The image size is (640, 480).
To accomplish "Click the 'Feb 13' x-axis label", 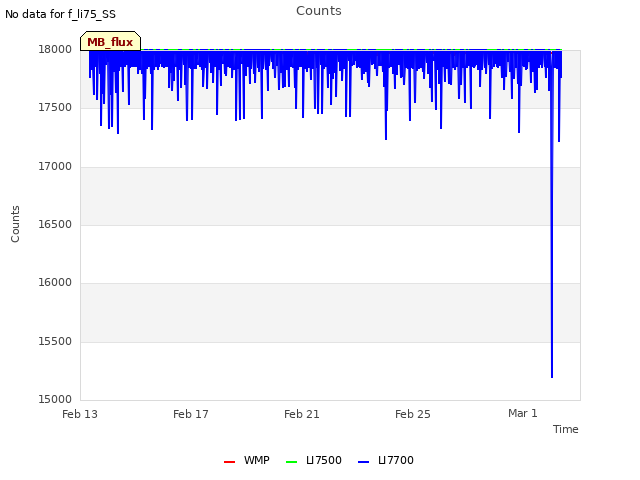I will pyautogui.click(x=80, y=414).
